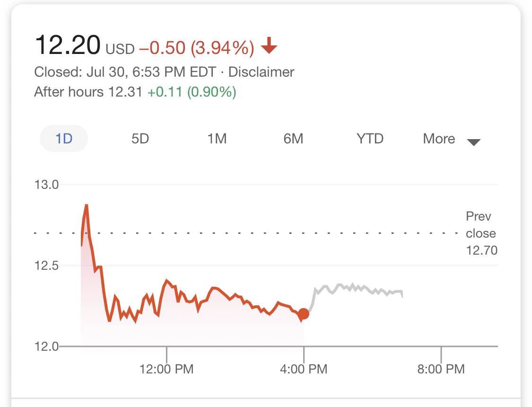Viewport: 532px width, 407px height.
Task: Switch to the 5D chart view
Action: (140, 139)
